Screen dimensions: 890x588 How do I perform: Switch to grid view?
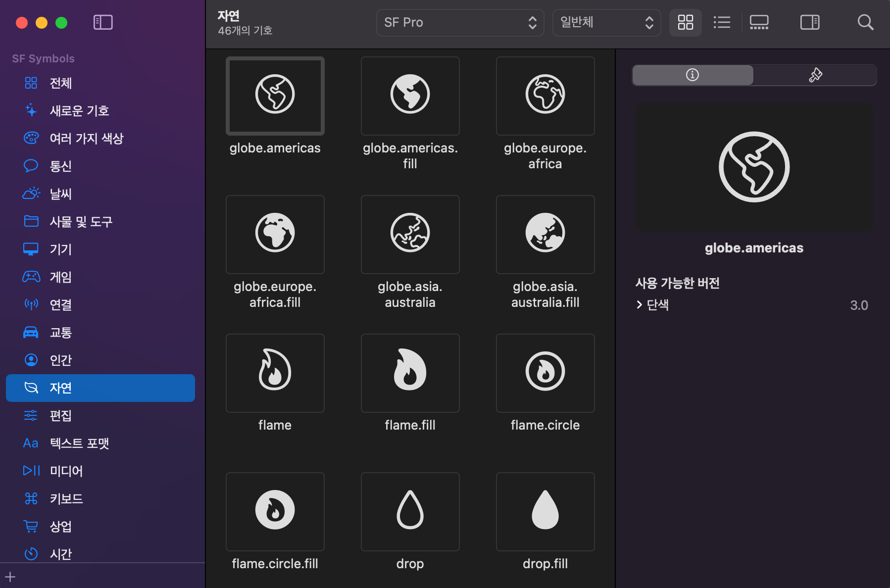pyautogui.click(x=686, y=22)
